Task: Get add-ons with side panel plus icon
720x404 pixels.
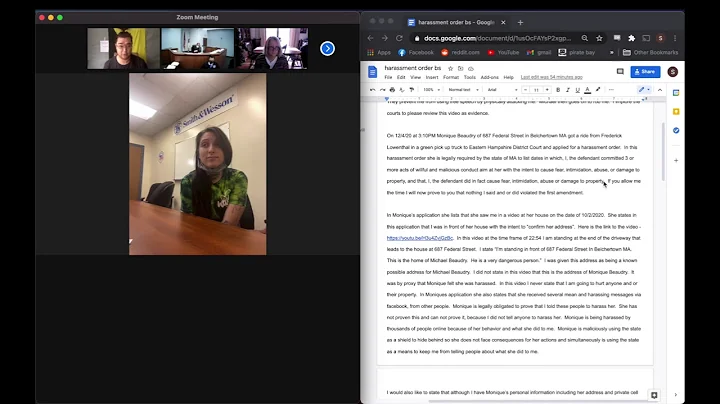Action: pyautogui.click(x=676, y=161)
